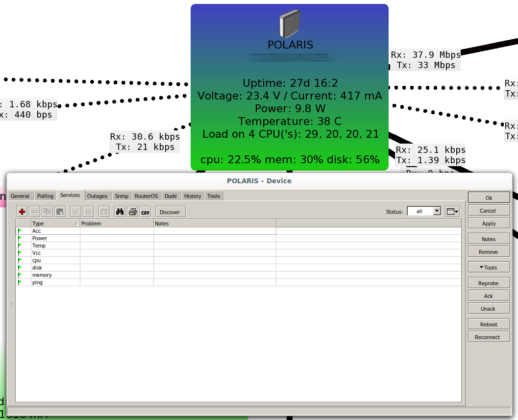The width and height of the screenshot is (518, 420).
Task: Click the Discover button
Action: [170, 212]
